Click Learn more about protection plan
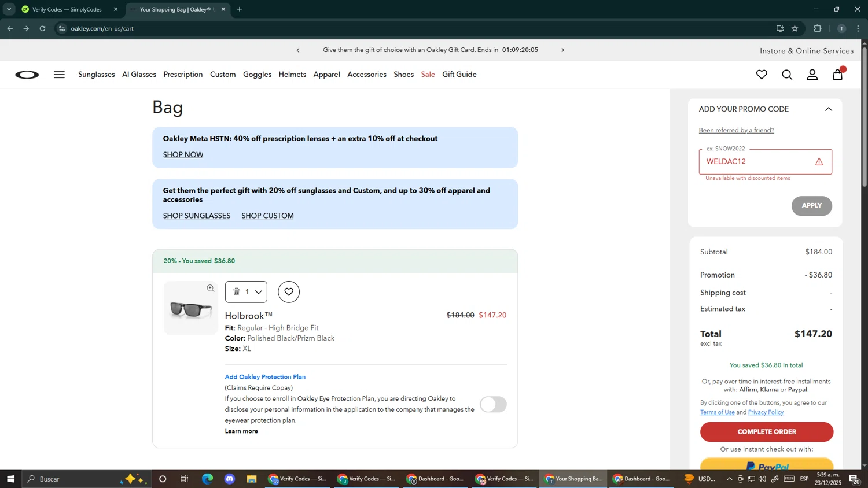Screen dimensions: 868x488 coord(241,431)
